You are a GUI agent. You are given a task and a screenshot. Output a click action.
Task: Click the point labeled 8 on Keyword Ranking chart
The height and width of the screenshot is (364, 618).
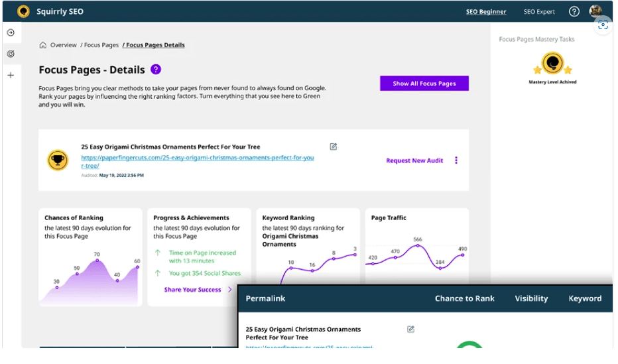pyautogui.click(x=334, y=259)
